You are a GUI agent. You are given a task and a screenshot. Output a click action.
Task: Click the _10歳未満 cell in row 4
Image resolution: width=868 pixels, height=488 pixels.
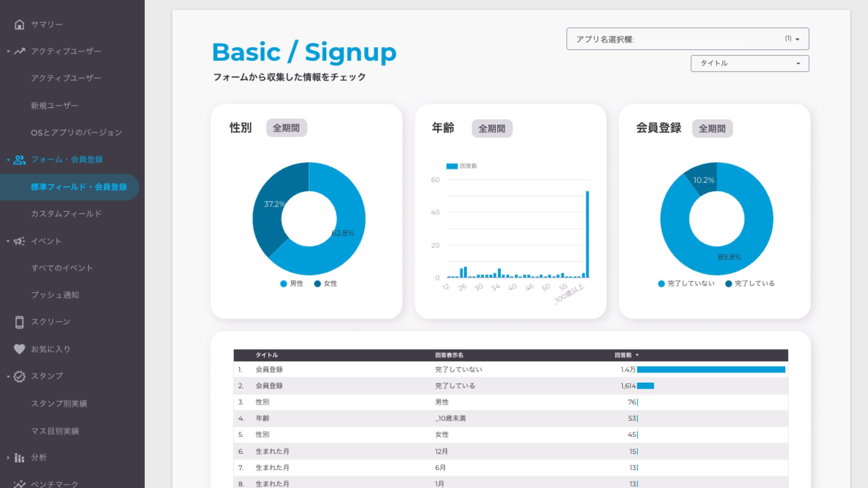pyautogui.click(x=450, y=419)
